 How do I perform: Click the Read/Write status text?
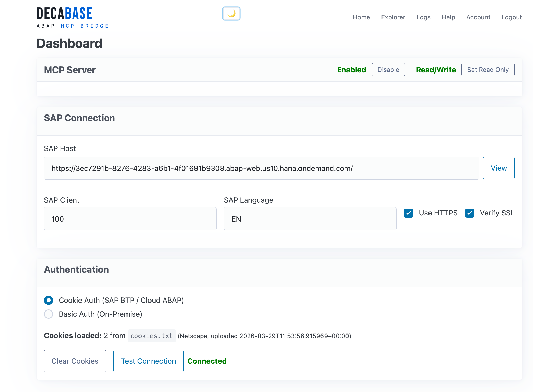tap(436, 70)
